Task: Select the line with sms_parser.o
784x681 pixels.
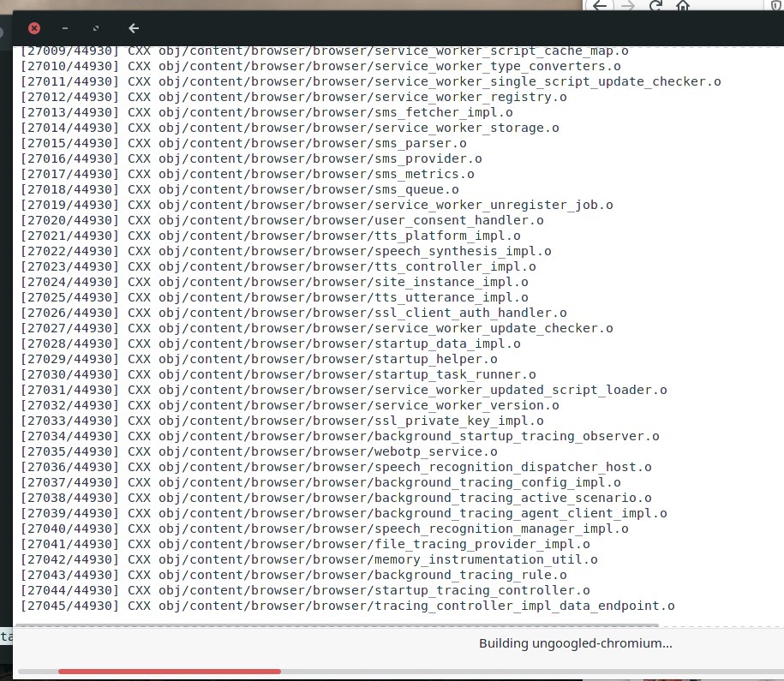Action: coord(243,144)
